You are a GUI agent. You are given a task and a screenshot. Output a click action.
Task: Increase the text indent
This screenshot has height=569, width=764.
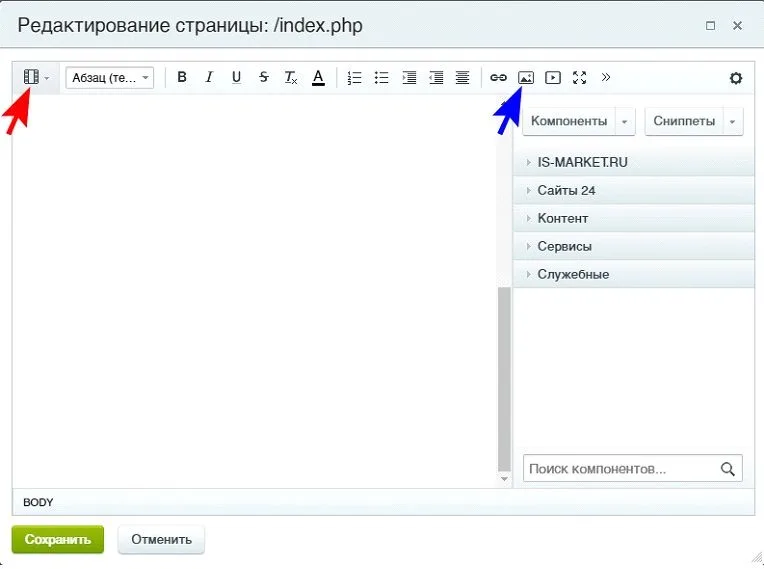tap(409, 77)
